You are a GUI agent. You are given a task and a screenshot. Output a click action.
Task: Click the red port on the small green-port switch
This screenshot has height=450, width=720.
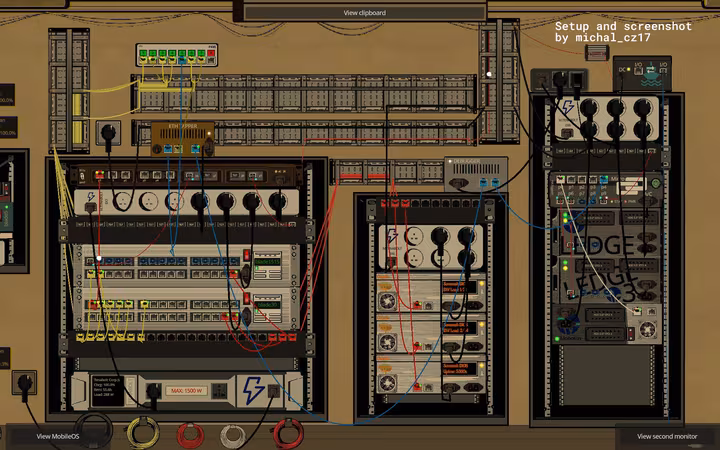pos(211,54)
